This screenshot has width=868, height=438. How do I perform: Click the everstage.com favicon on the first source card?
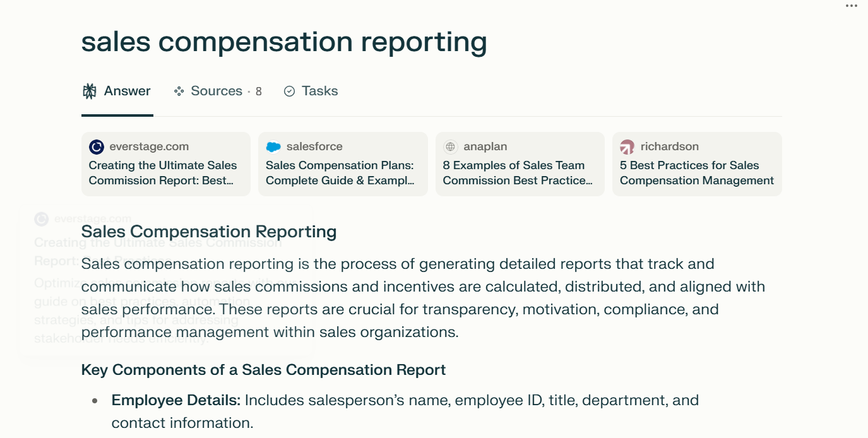coord(95,146)
